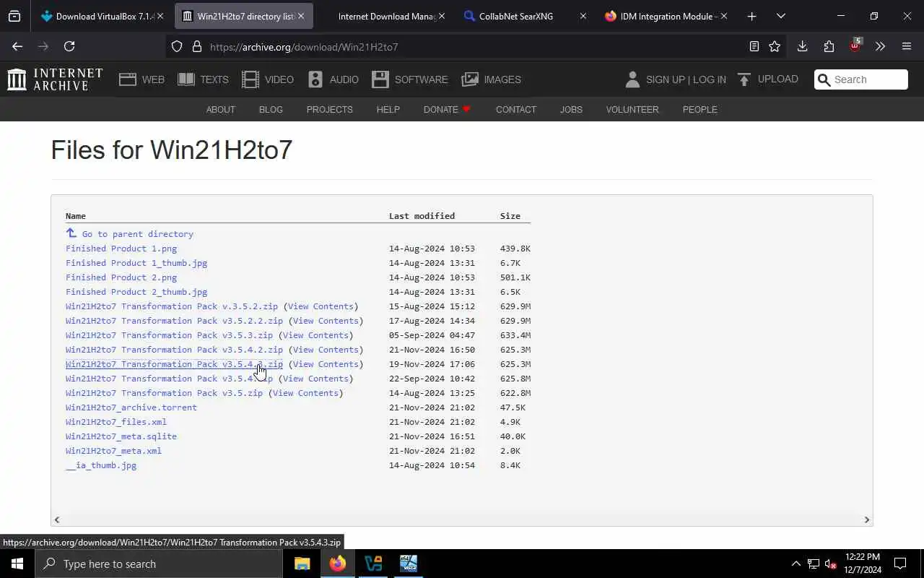
Task: Close the Win21H2to7 directory listing tab
Action: [300, 16]
